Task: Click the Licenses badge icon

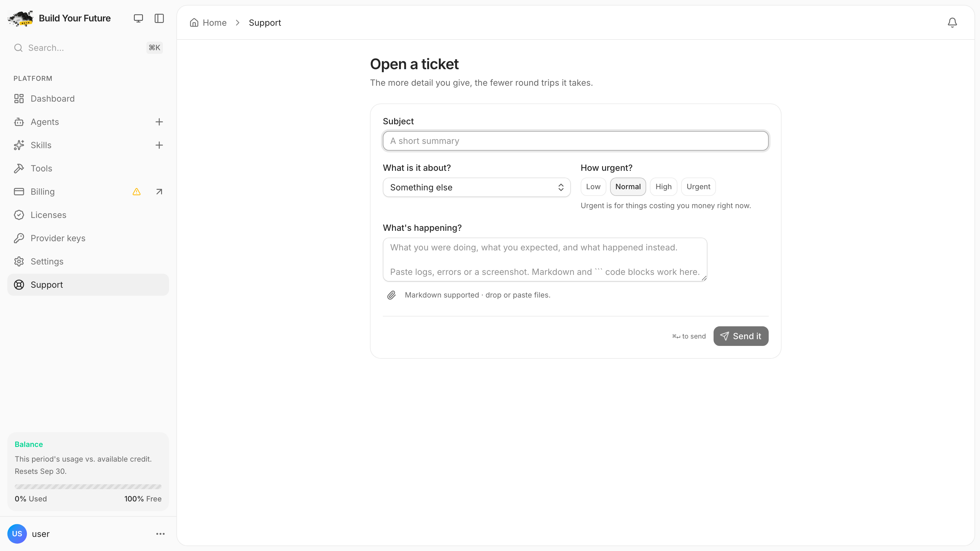Action: (x=19, y=215)
